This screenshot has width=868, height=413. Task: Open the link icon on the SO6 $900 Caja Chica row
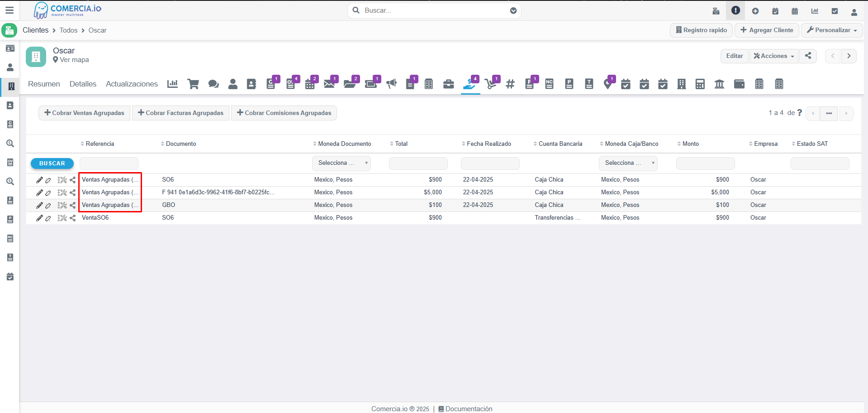(48, 180)
